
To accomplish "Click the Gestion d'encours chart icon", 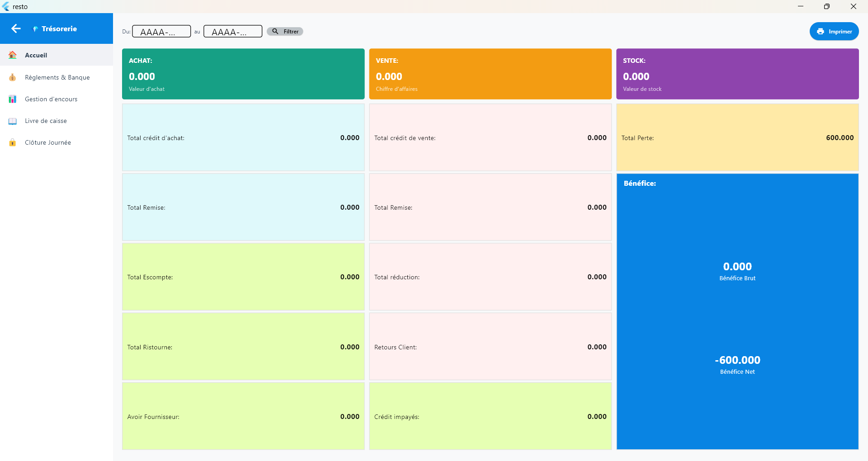I will click(13, 99).
